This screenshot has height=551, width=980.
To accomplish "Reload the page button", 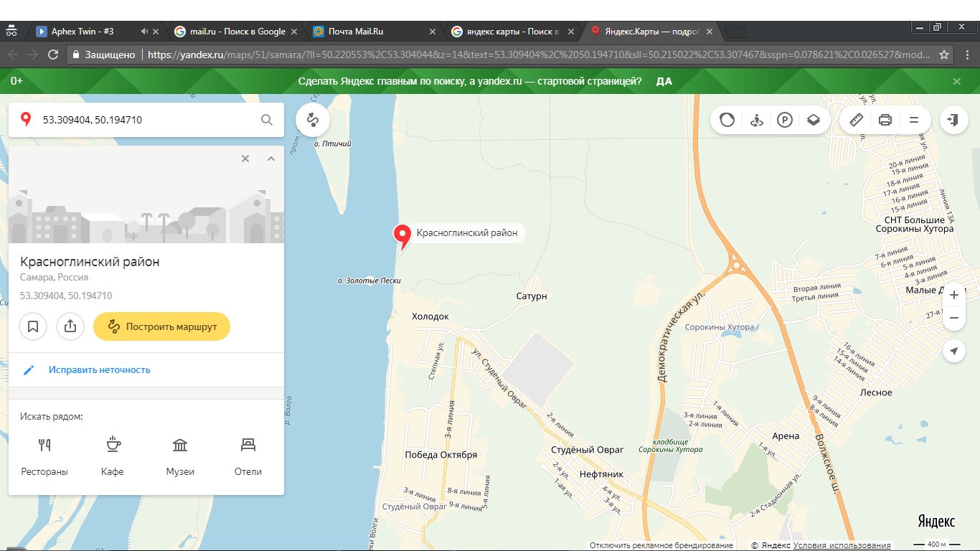I will coord(52,55).
